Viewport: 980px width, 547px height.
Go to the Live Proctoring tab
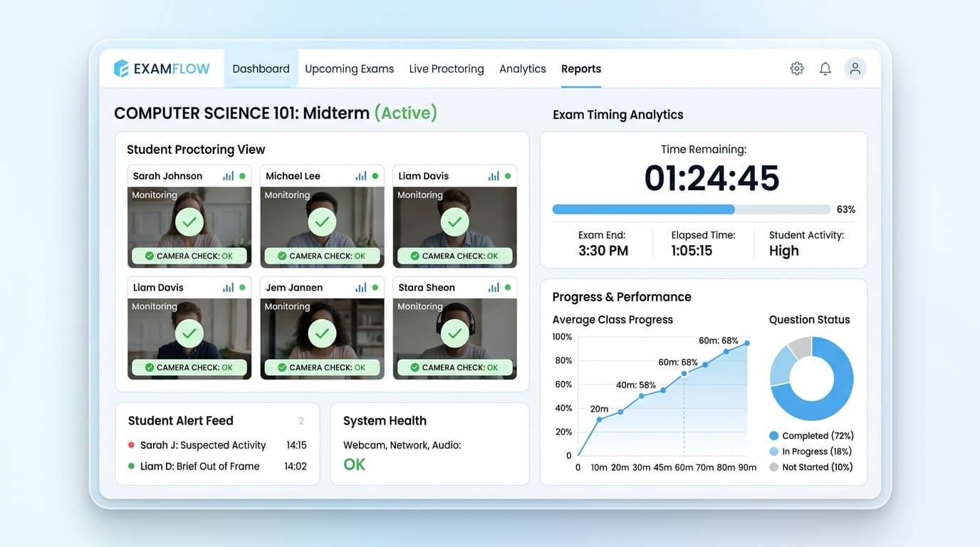coord(447,69)
